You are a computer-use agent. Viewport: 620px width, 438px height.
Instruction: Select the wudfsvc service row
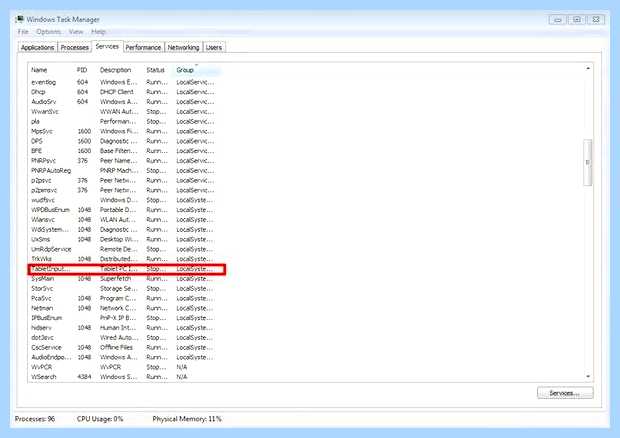[x=123, y=200]
